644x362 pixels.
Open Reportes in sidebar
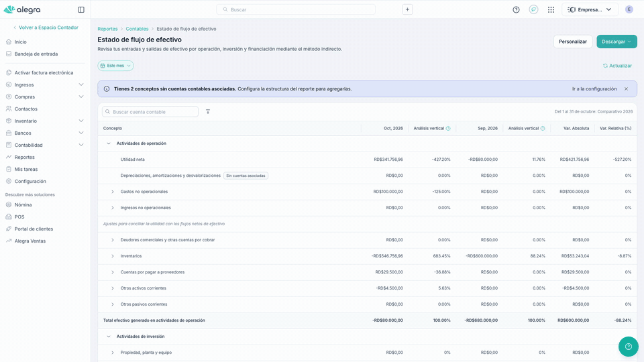(25, 157)
